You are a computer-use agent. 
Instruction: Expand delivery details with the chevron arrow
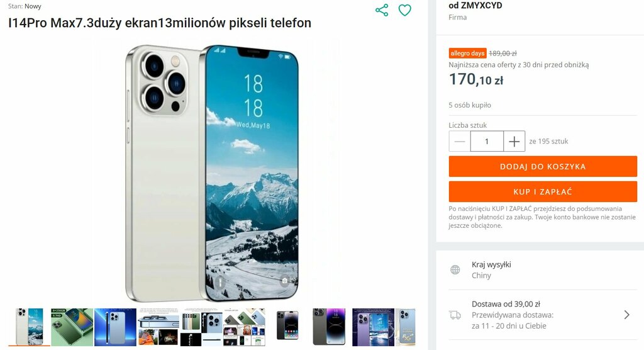[x=627, y=315]
